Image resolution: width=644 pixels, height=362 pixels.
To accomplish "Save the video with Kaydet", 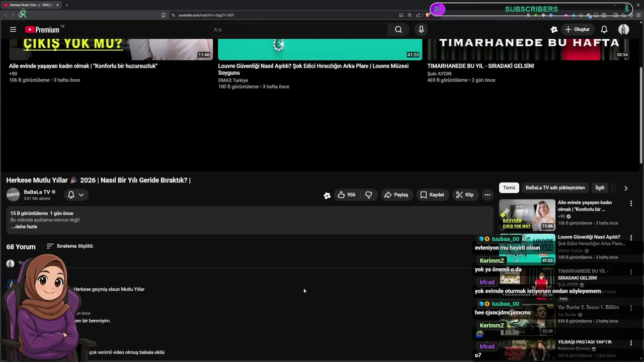I will point(432,195).
